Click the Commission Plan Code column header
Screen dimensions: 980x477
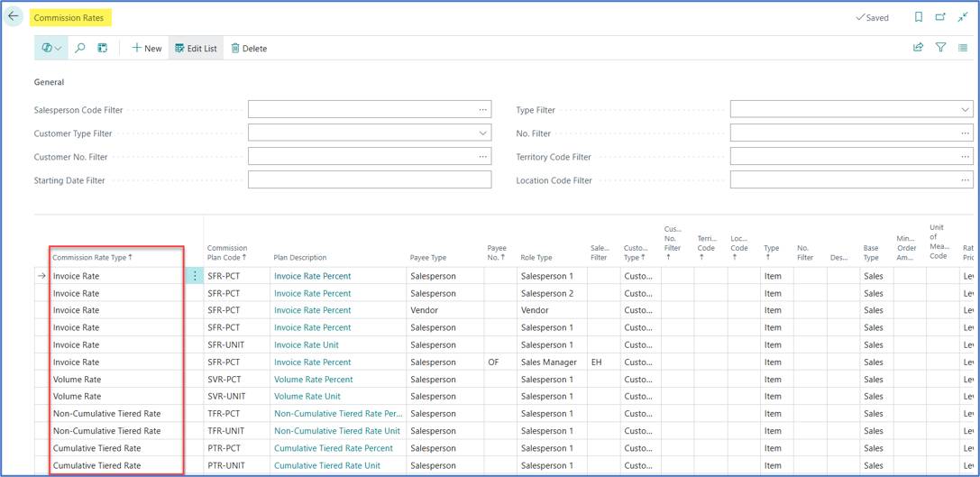point(227,252)
